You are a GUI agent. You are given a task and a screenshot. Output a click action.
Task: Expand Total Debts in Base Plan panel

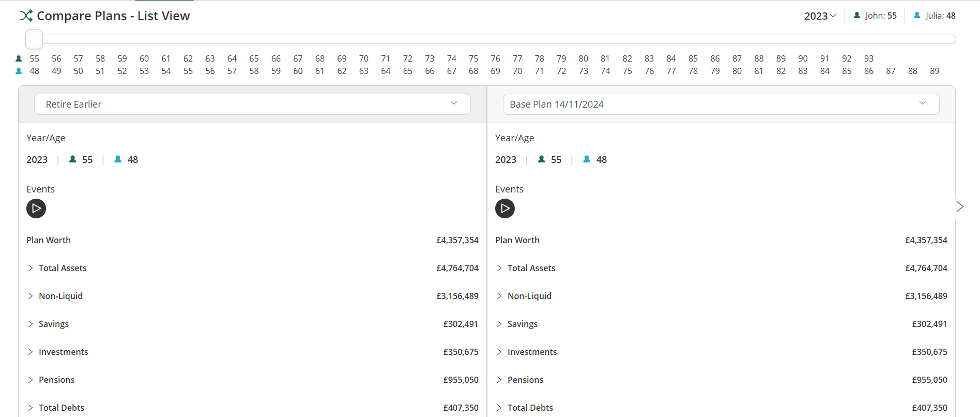[x=499, y=408]
